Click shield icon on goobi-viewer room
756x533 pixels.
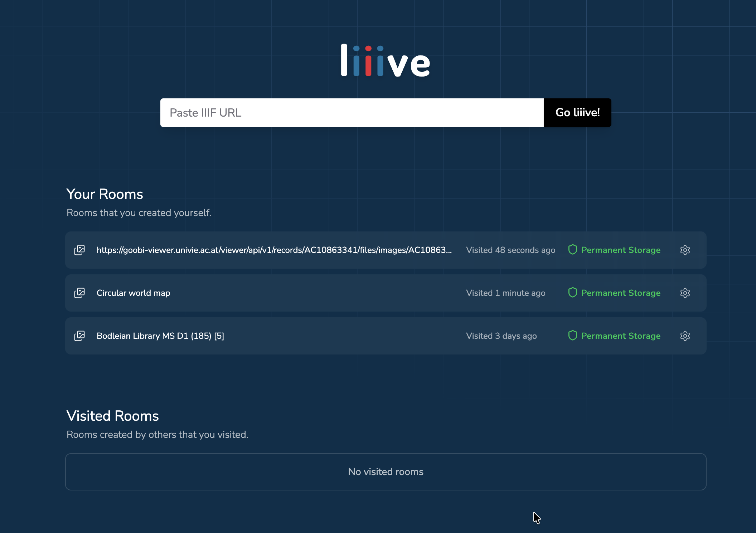tap(572, 250)
